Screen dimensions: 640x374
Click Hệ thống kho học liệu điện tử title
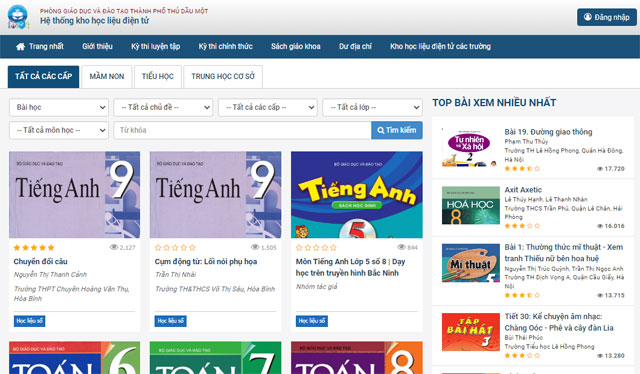(x=94, y=20)
